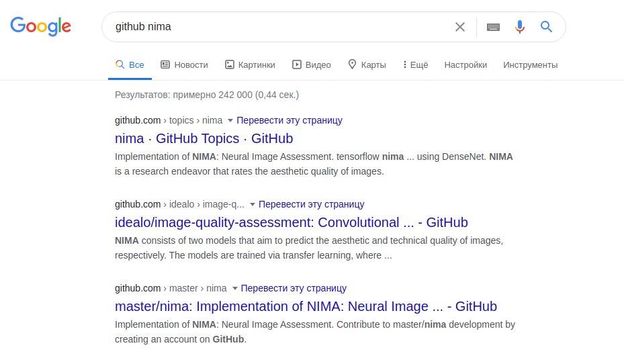This screenshot has width=624, height=364.
Task: Open 'nima · GitHub Topics · GitHub' result
Action: click(x=204, y=138)
